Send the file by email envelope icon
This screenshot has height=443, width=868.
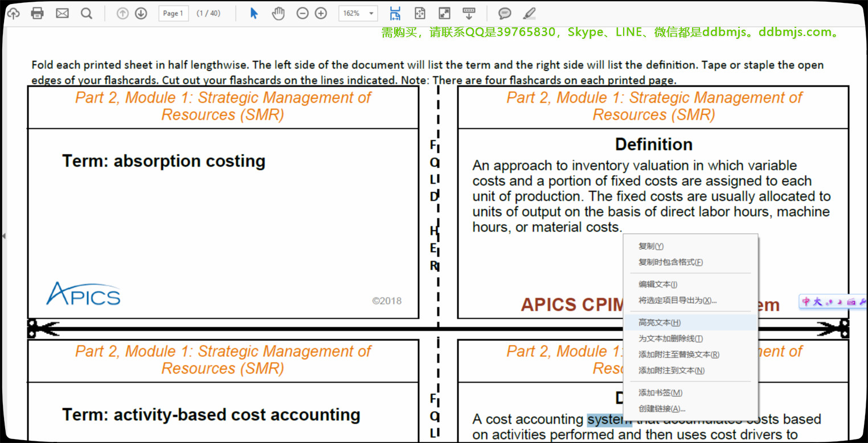[62, 13]
